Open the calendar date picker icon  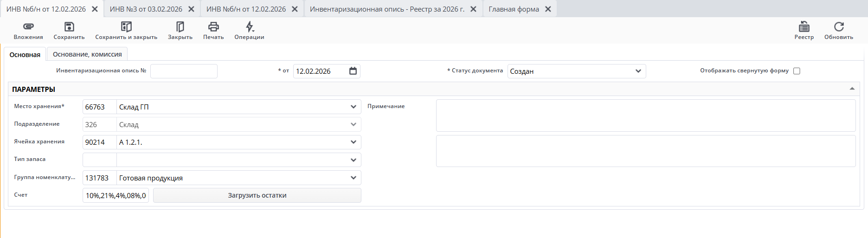353,71
